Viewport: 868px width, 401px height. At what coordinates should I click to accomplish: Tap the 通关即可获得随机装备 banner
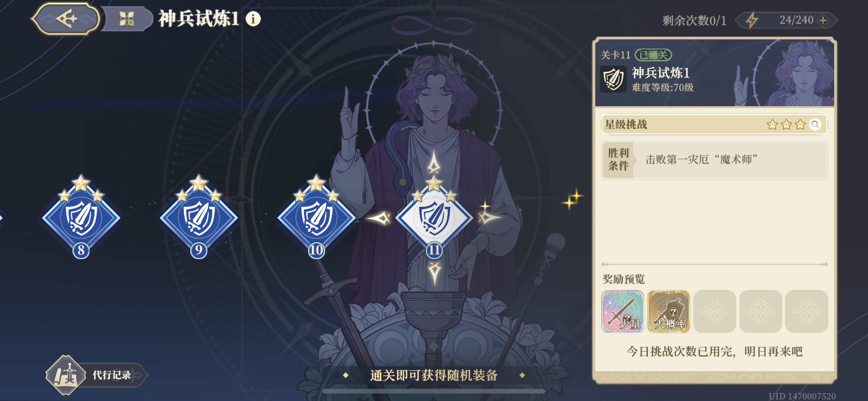(434, 375)
